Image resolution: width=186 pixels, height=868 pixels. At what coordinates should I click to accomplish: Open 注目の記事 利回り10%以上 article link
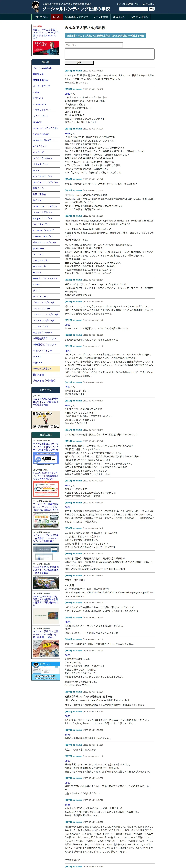(x=46, y=34)
